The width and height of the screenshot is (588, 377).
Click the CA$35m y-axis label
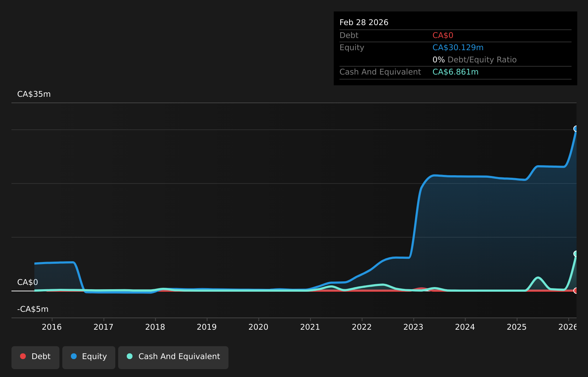tap(34, 94)
